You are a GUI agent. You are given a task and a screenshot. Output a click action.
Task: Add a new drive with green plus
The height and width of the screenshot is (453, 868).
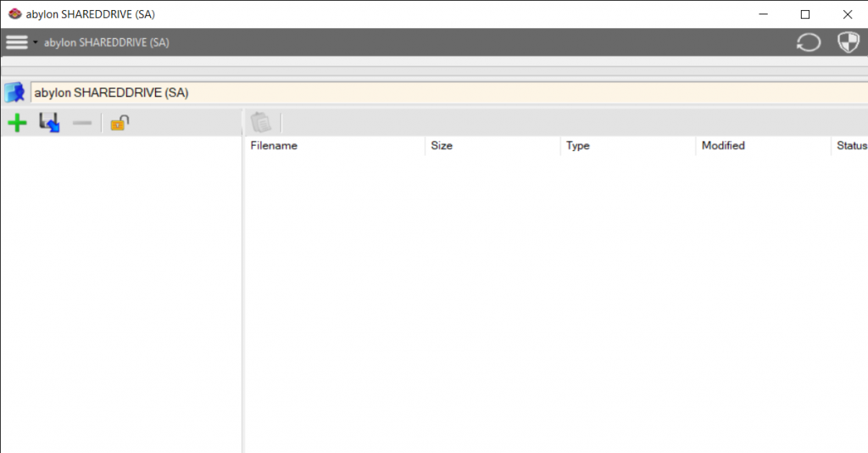[17, 122]
